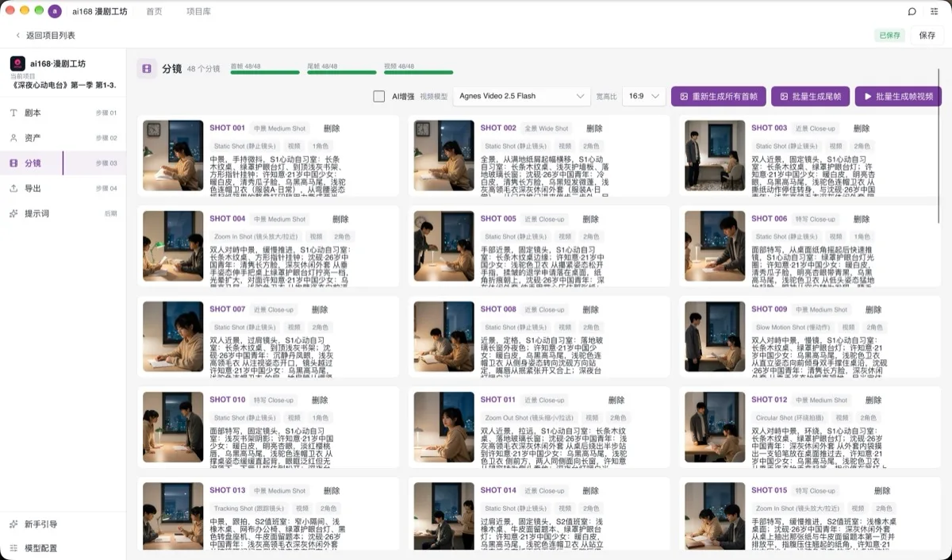The image size is (952, 560).
Task: Click the "48 个分镜" count text
Action: pos(204,69)
